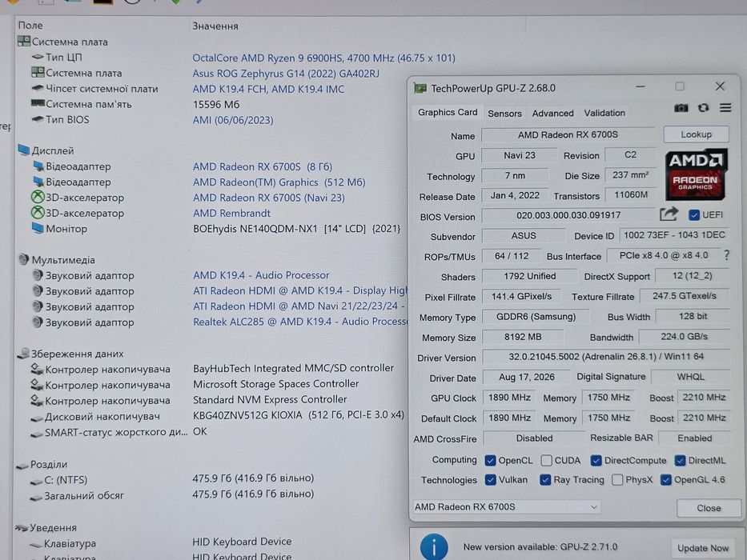Switch to Sensors tab
747x560 pixels.
click(504, 114)
